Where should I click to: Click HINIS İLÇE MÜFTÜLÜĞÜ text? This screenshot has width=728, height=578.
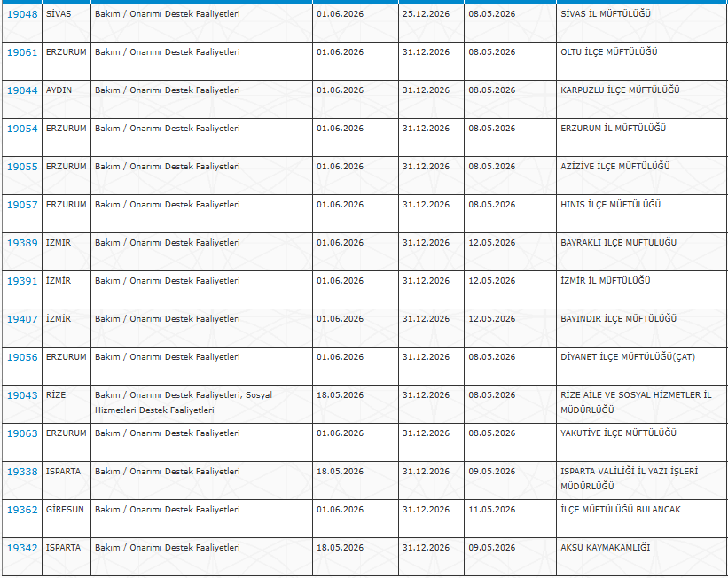click(610, 204)
